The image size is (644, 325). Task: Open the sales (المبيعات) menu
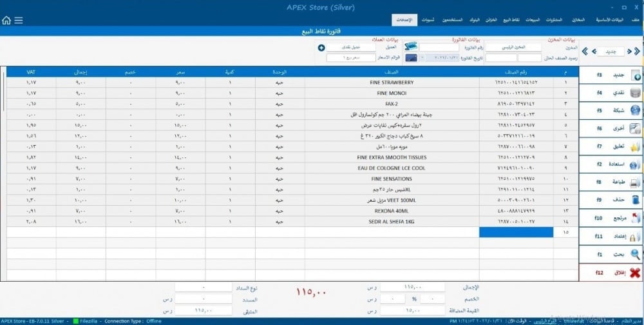(533, 21)
